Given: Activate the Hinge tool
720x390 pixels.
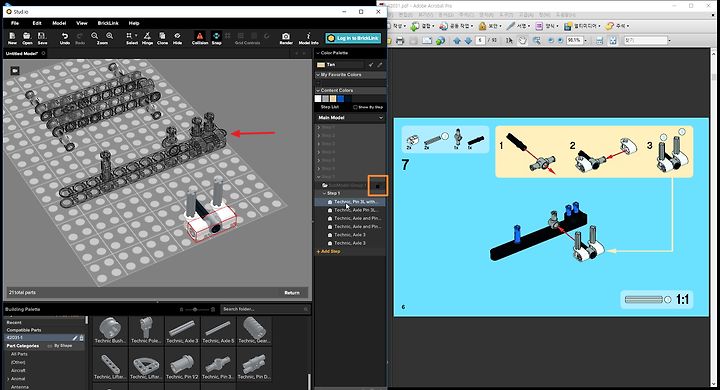Looking at the screenshot, I should (x=147, y=38).
